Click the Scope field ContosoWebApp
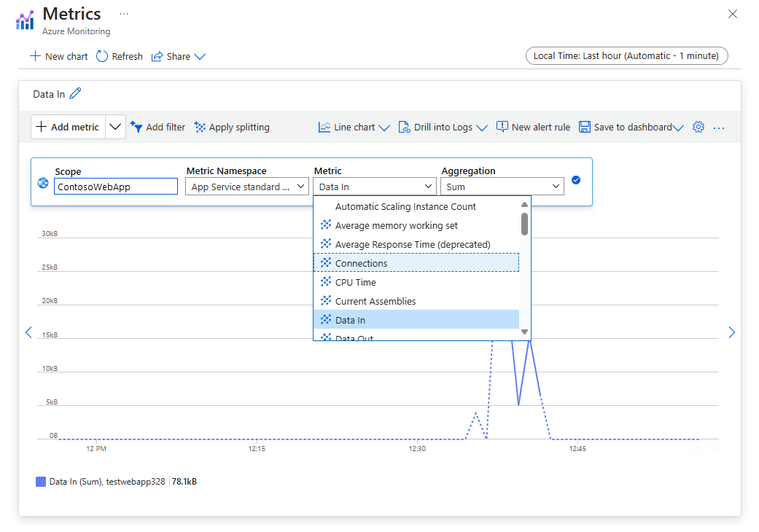 click(x=115, y=187)
